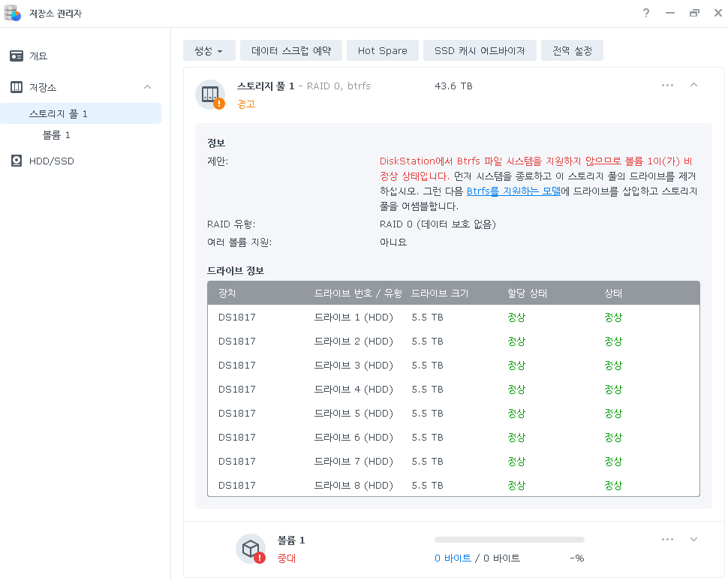Click the 볼륨 1 panel title
The height and width of the screenshot is (581, 728).
(291, 540)
